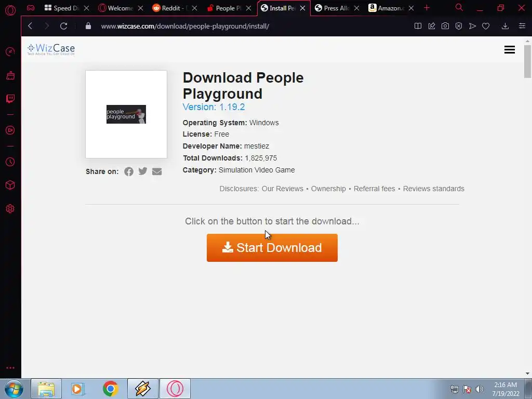
Task: Open Google Chrome from taskbar
Action: coord(111,389)
